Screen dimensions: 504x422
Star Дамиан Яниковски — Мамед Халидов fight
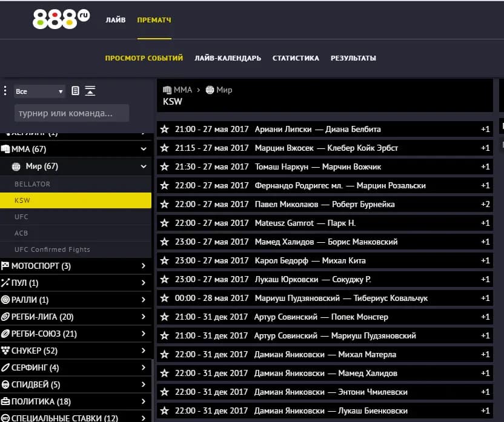click(165, 373)
